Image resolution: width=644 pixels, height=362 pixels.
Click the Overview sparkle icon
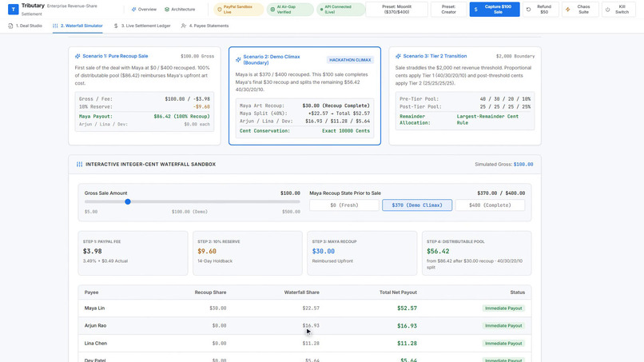133,9
